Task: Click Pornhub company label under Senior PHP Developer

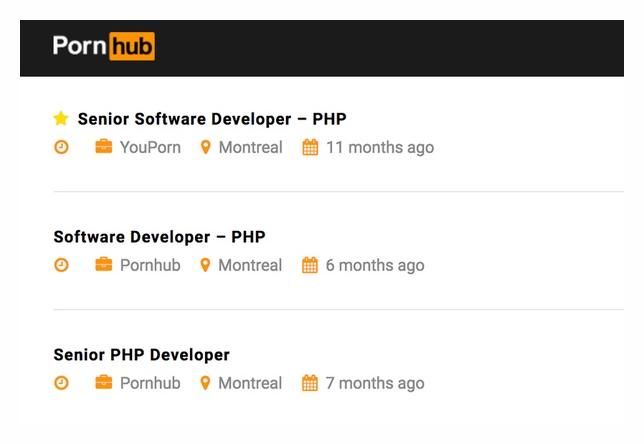Action: (x=150, y=383)
